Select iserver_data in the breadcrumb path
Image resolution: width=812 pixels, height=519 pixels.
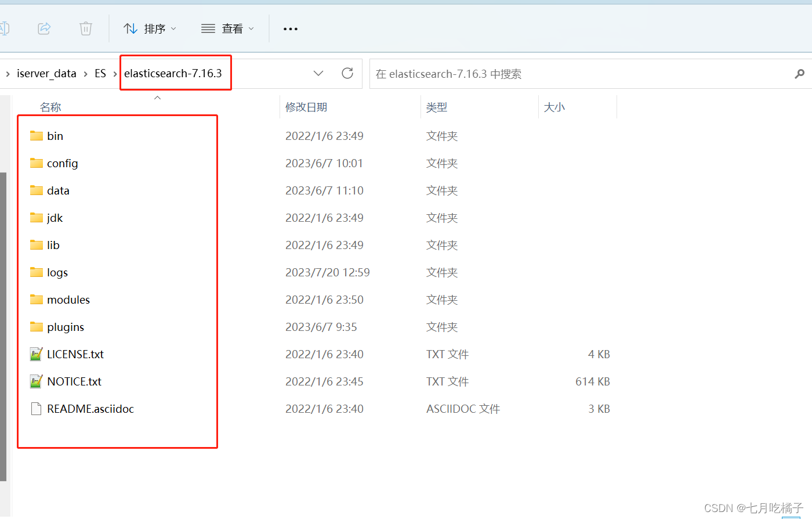pos(46,73)
